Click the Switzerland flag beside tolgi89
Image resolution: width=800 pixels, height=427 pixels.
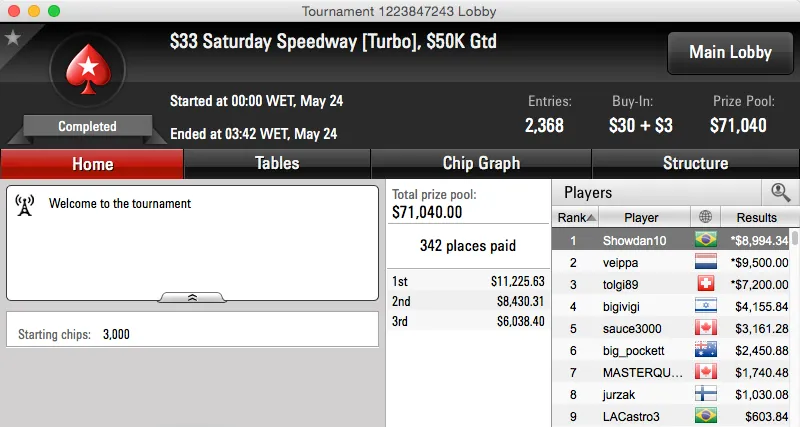pyautogui.click(x=706, y=284)
